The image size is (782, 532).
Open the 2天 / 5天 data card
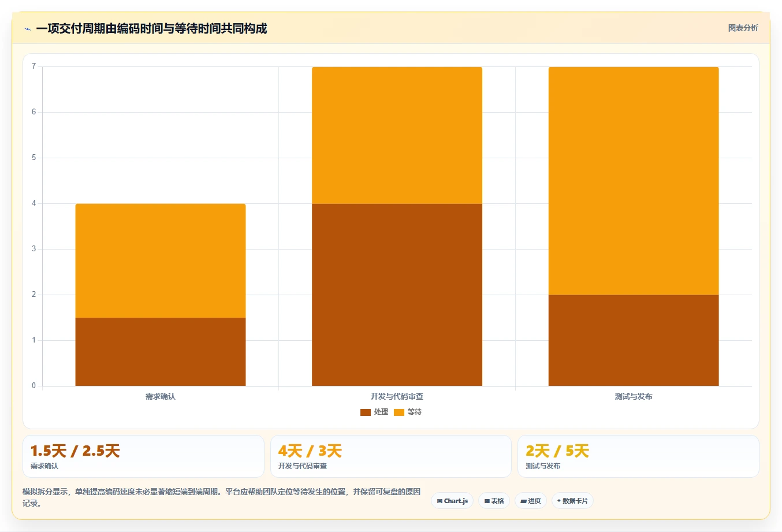(x=638, y=456)
